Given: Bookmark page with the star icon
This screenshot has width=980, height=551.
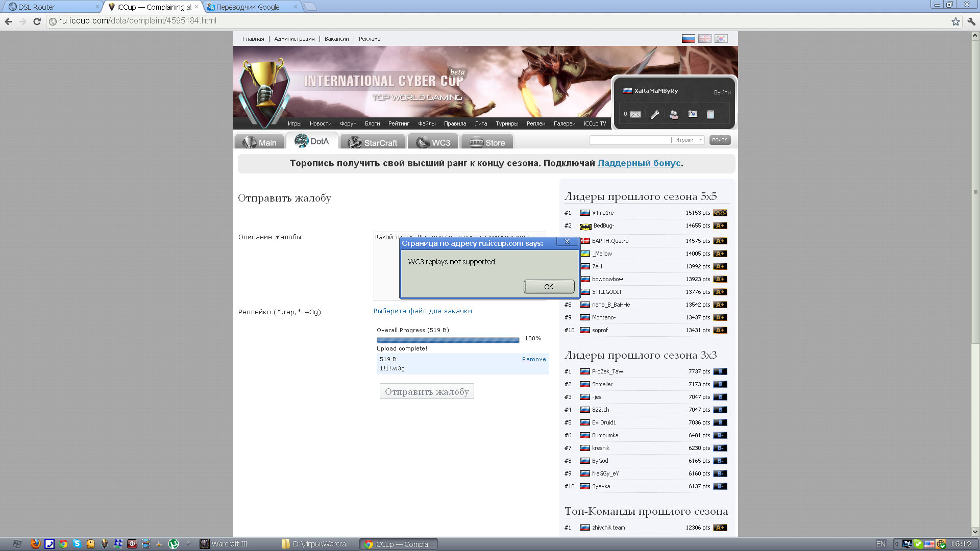Looking at the screenshot, I should 955,21.
